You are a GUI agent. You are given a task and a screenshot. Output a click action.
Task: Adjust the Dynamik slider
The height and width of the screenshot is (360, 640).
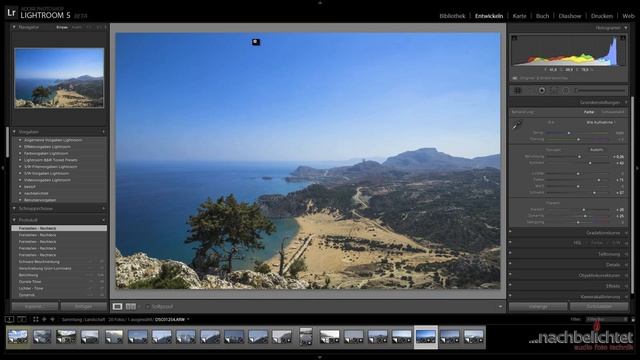[585, 216]
